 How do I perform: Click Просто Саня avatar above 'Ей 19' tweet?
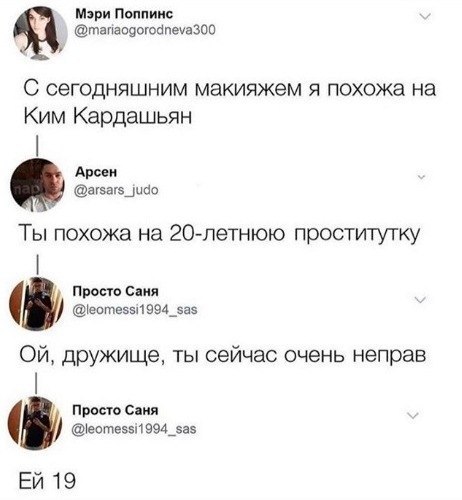pyautogui.click(x=35, y=423)
